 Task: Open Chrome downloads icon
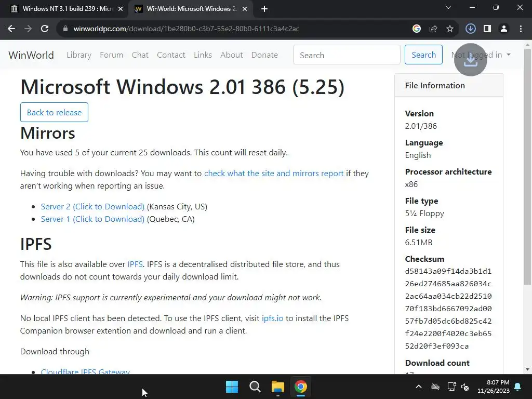click(x=470, y=29)
